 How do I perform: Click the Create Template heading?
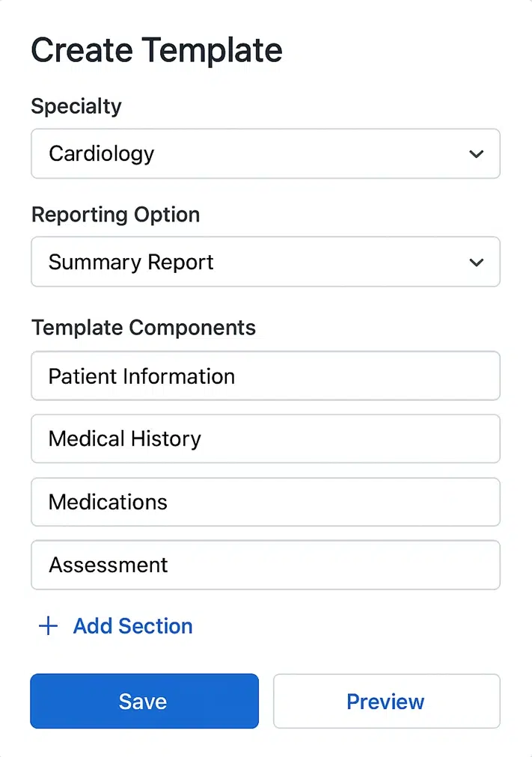[x=156, y=50]
